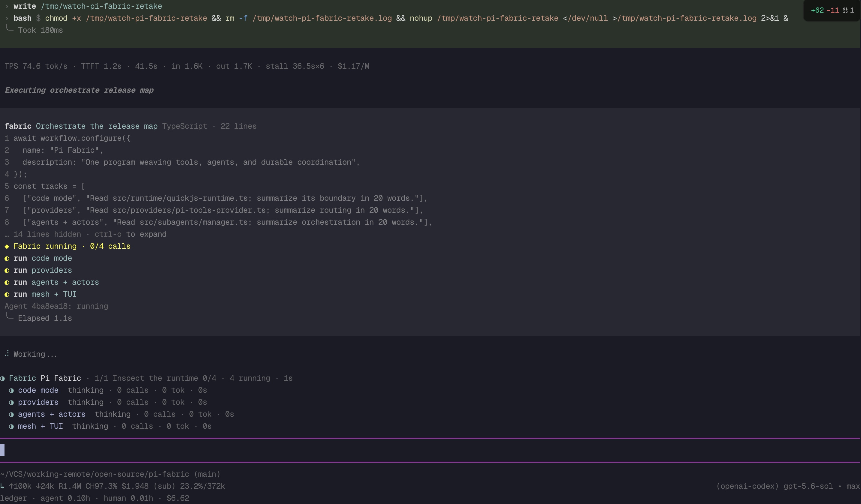Click the Took 180ms result line
The width and height of the screenshot is (861, 504).
(40, 30)
